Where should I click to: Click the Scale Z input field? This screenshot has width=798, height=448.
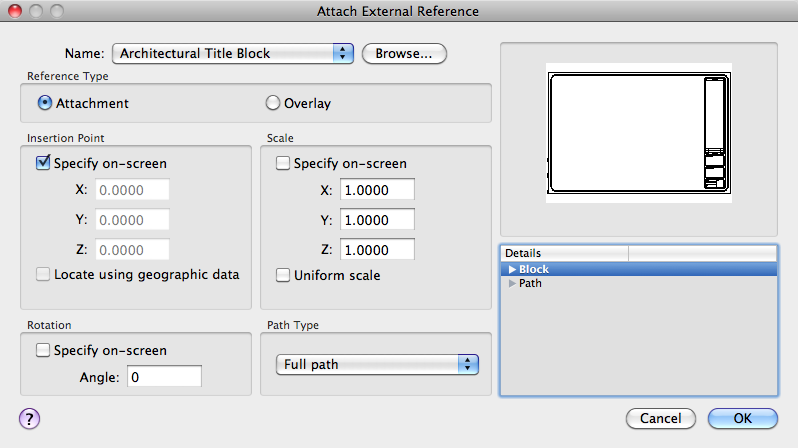[377, 250]
